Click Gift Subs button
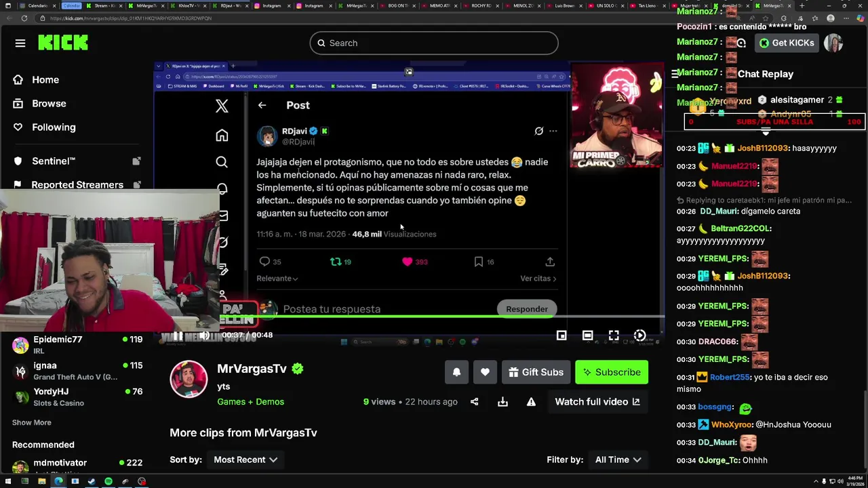The image size is (868, 488). tap(536, 372)
